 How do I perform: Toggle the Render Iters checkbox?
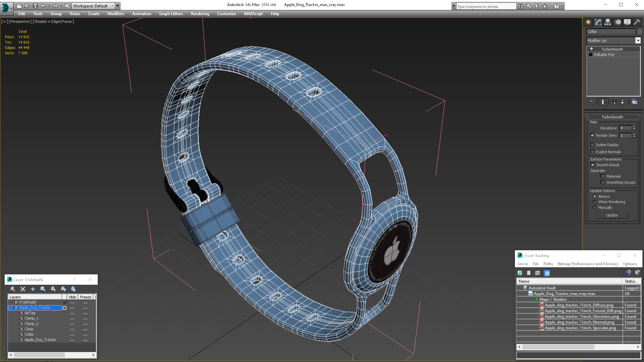tap(592, 135)
